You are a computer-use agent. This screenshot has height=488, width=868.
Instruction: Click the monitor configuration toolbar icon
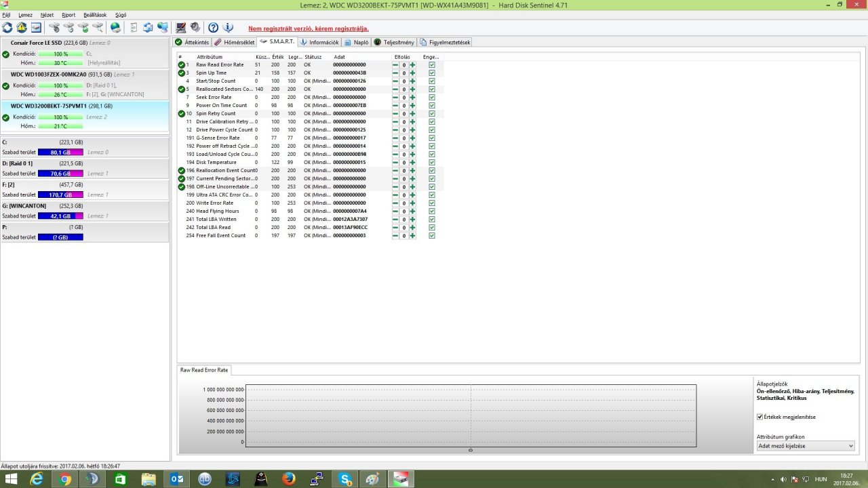point(180,28)
